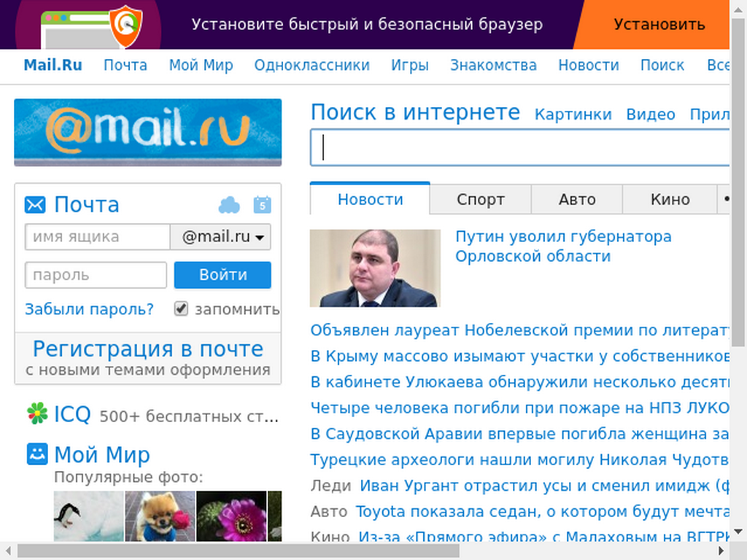The image size is (747, 560).
Task: Open the Toyota показала седан headline
Action: click(x=542, y=511)
